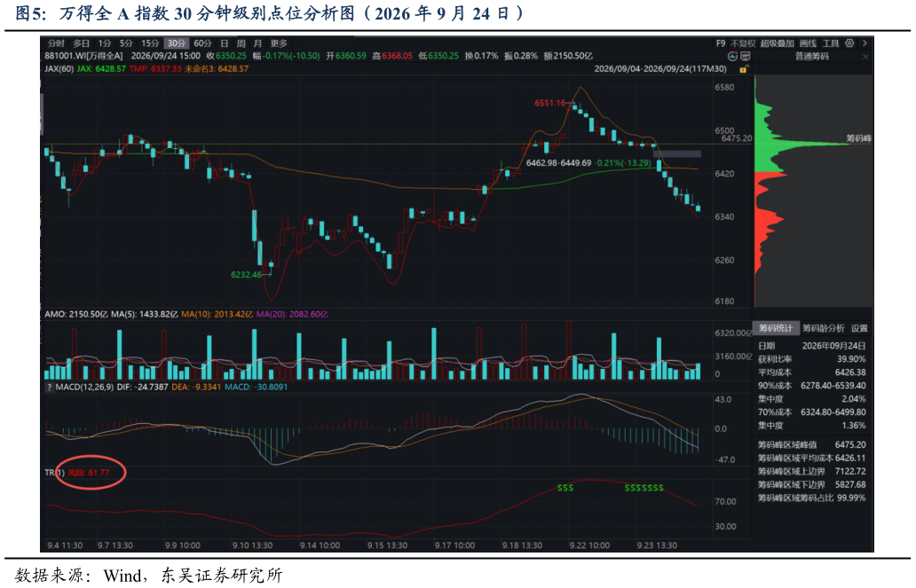
Task: Click the F9 button
Action: click(x=721, y=43)
